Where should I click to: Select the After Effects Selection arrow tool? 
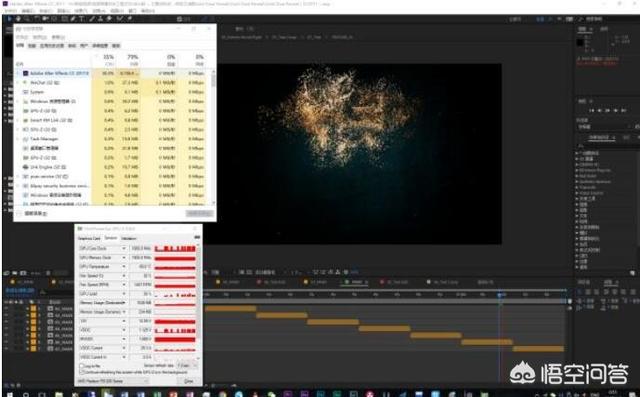click(9, 19)
